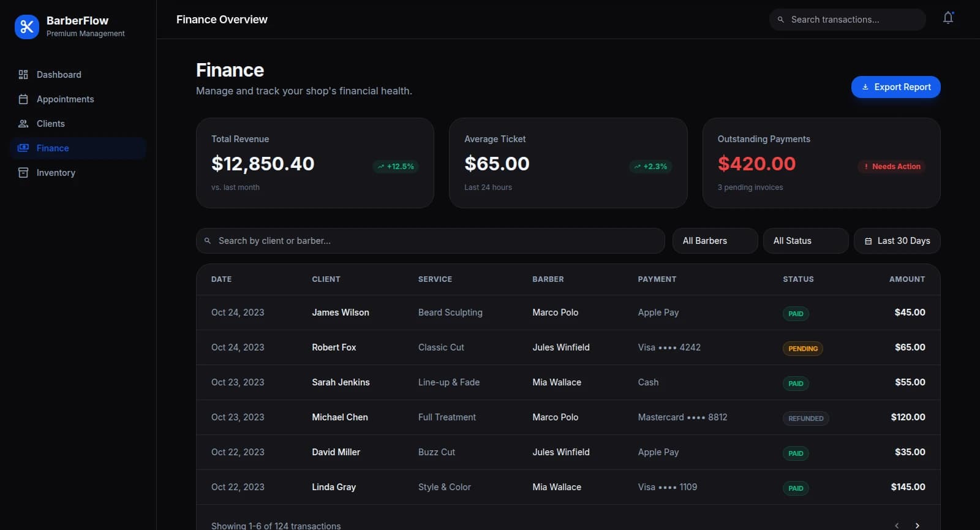Click Mastercard 8812 payment in Michael Chen's row
The width and height of the screenshot is (980, 530).
[682, 417]
